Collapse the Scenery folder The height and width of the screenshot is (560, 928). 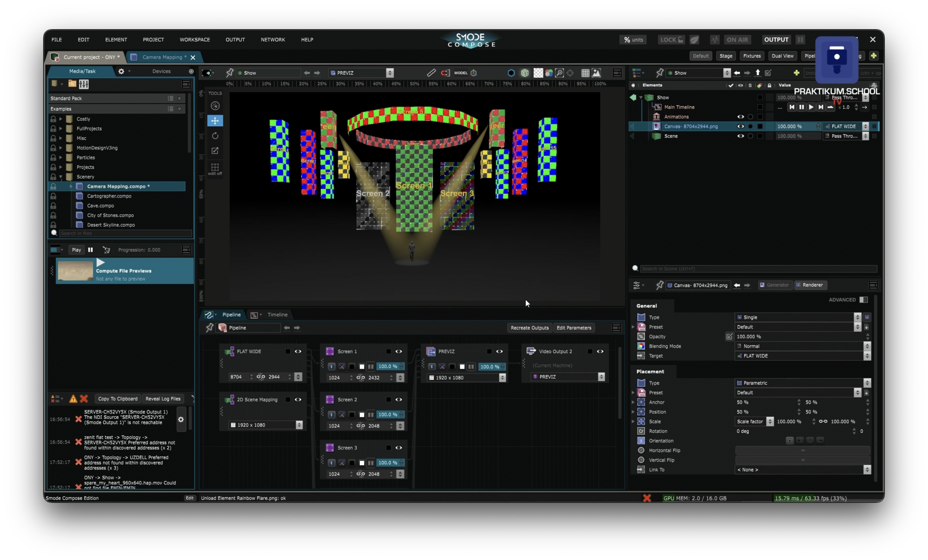(61, 177)
